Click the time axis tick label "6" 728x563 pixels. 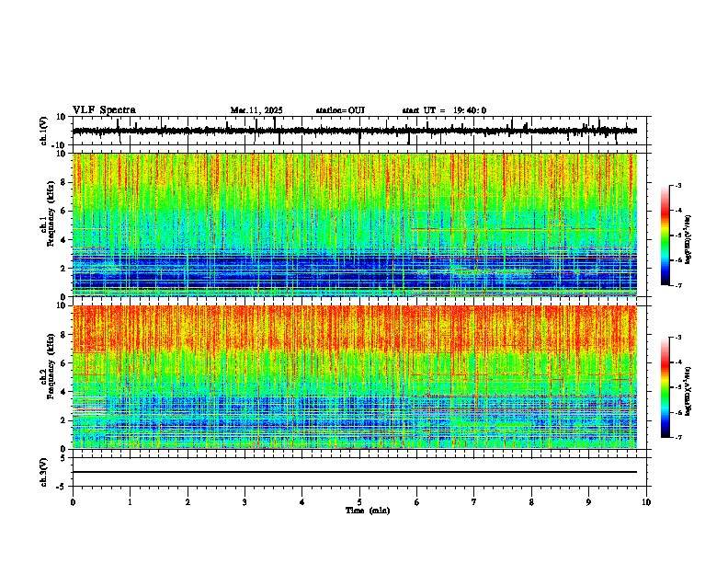coord(417,502)
